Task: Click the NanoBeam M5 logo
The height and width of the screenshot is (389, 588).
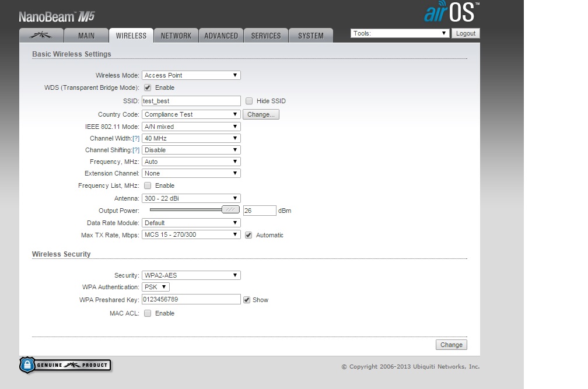Action: tap(57, 16)
